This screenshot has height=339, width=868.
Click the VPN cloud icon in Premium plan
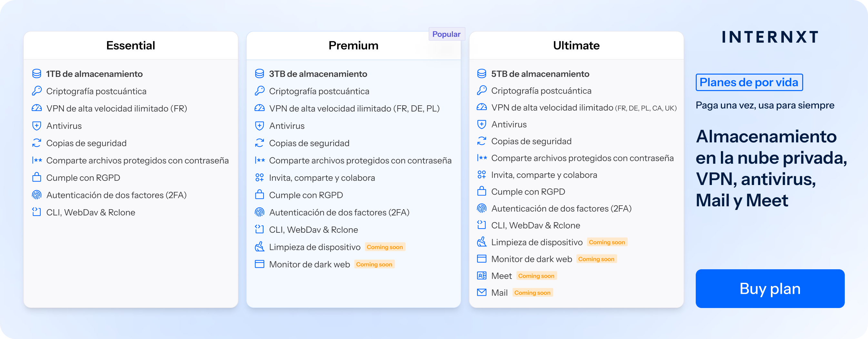259,108
